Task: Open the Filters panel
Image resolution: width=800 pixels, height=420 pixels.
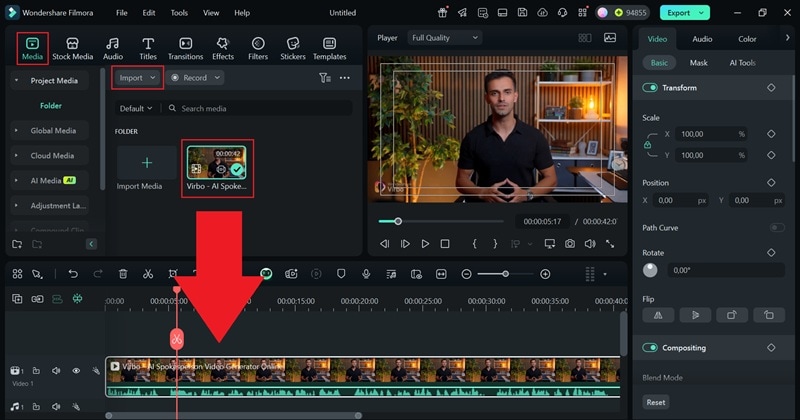Action: coord(258,48)
